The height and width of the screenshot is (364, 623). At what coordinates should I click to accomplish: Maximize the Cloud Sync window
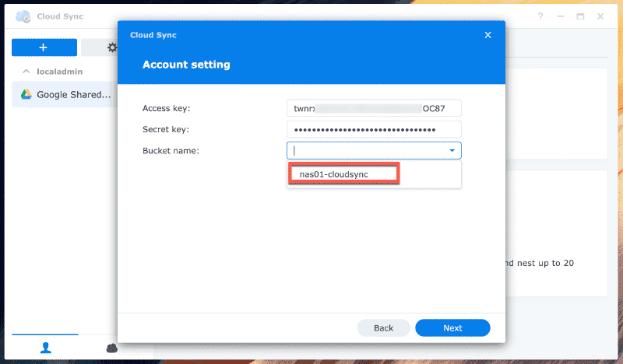coord(580,16)
